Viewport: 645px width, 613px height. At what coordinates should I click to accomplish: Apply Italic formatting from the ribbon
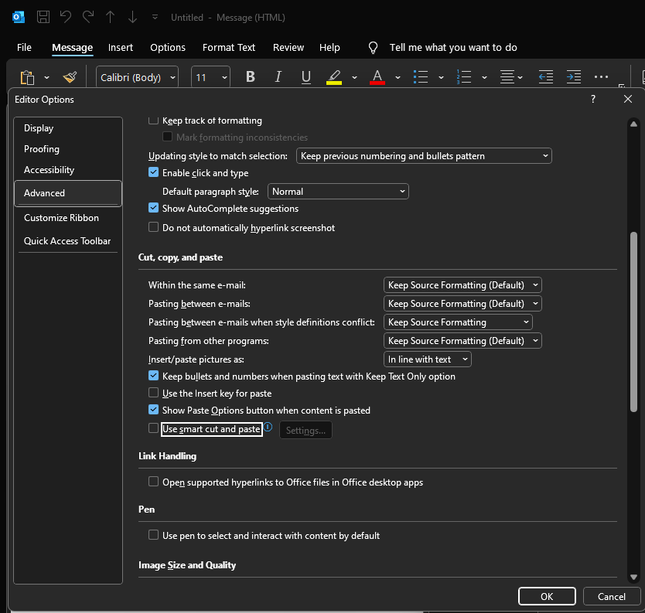[x=278, y=77]
